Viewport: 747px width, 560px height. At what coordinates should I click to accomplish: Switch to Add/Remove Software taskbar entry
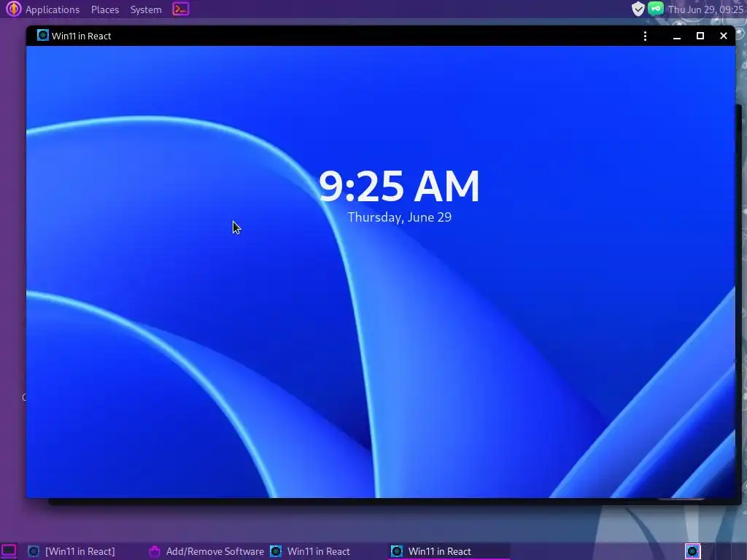(206, 551)
